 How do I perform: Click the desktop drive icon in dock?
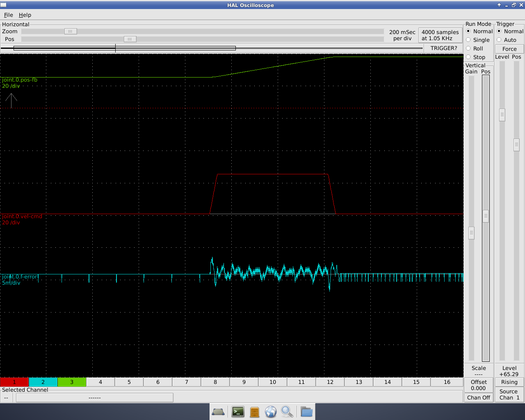tap(218, 412)
